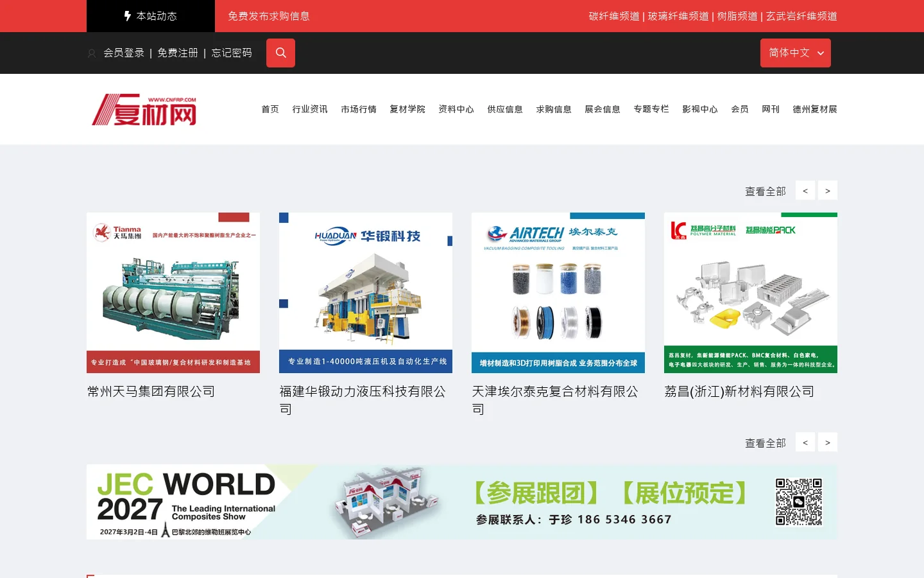This screenshot has width=924, height=578.
Task: Open AIRTECH 埃尔泰克 company image
Action: pos(558,293)
